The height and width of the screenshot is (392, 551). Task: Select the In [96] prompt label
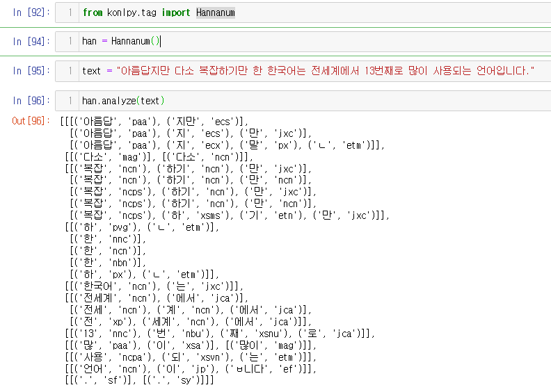tap(31, 101)
